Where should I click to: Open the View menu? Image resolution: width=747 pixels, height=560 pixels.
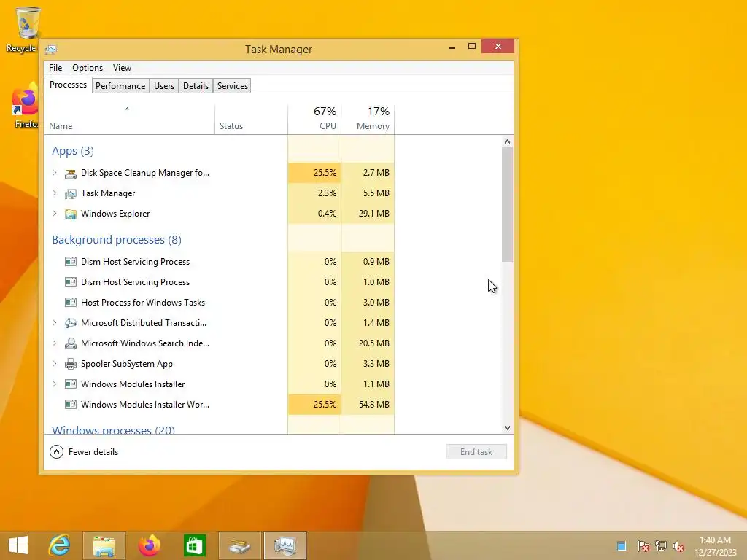click(x=122, y=68)
